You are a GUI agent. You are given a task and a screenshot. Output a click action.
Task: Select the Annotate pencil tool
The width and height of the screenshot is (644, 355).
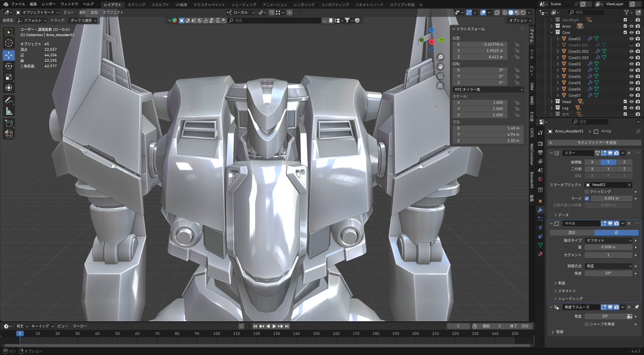[x=9, y=100]
